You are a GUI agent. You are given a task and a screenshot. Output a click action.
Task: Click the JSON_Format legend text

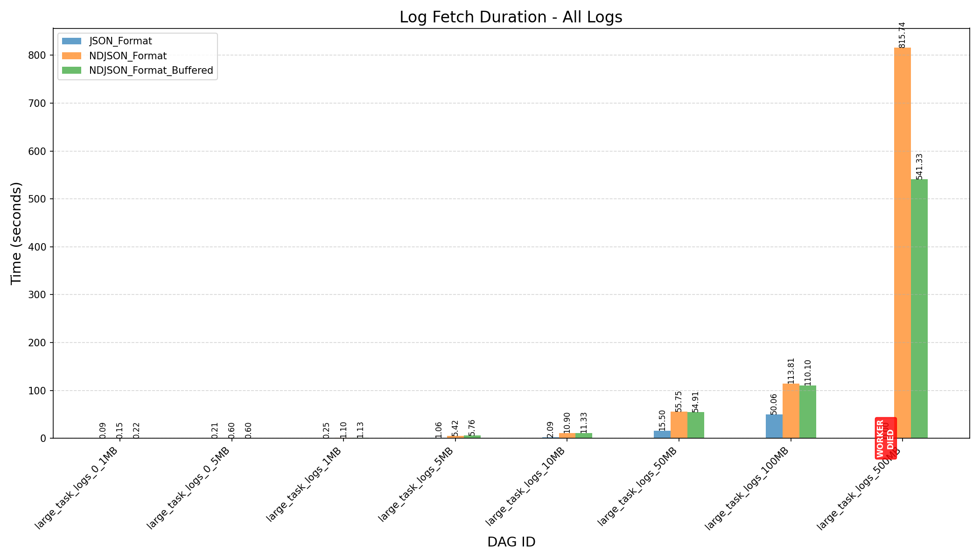tap(120, 41)
